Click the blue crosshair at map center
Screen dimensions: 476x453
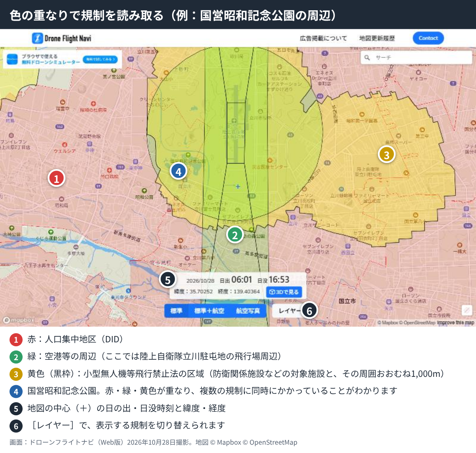pos(238,186)
